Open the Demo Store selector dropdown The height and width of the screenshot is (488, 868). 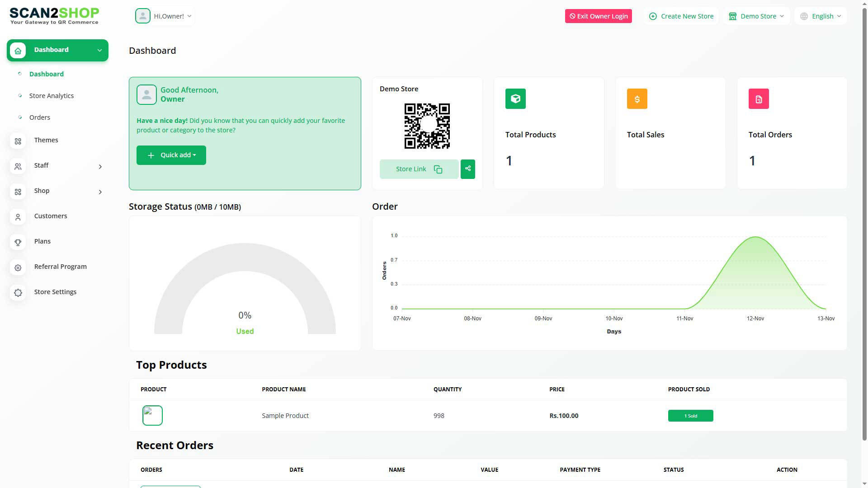pyautogui.click(x=757, y=16)
